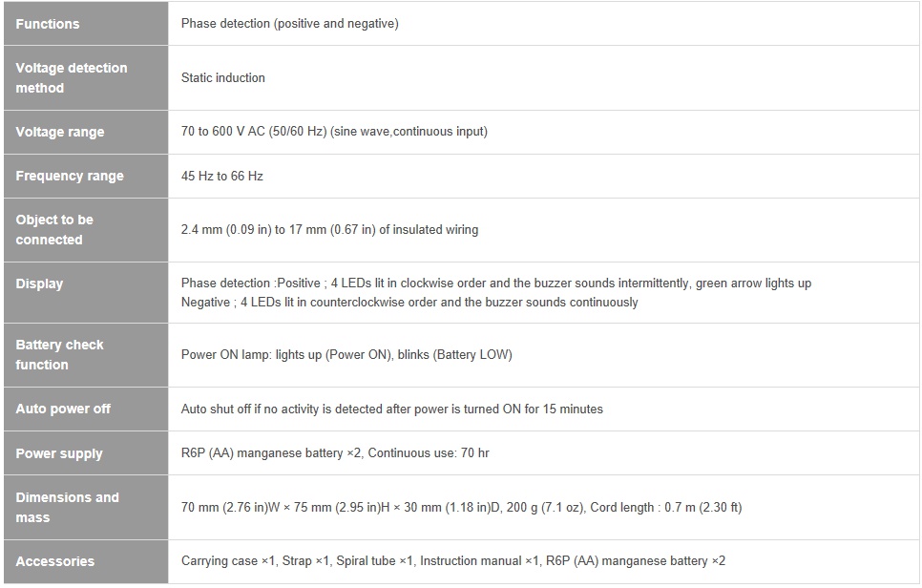Select the 45 Hz to 66 Hz value
The width and height of the screenshot is (922, 588).
(221, 176)
